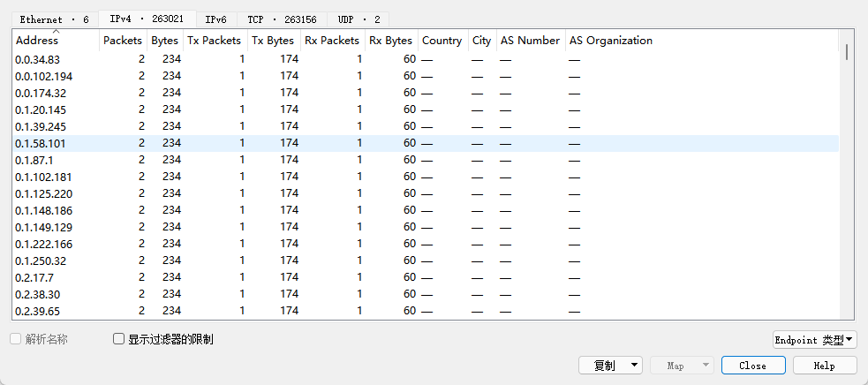Open the UDP · 2 tab
This screenshot has width=868, height=385.
point(359,19)
